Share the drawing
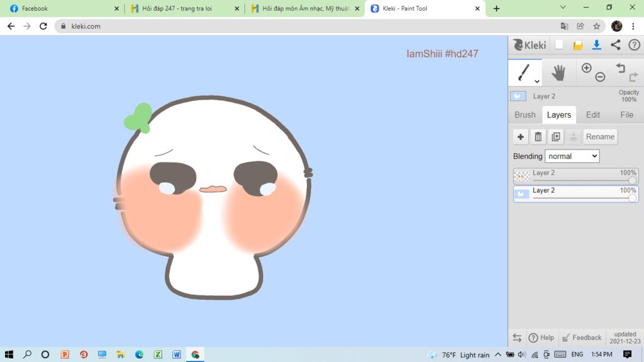Screen dimensions: 644x362 [x=615, y=45]
